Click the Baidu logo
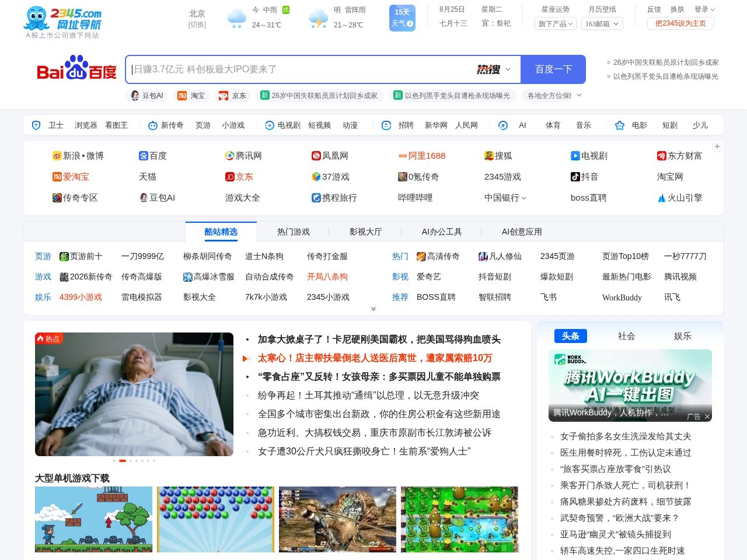The image size is (747, 560). coord(76,68)
